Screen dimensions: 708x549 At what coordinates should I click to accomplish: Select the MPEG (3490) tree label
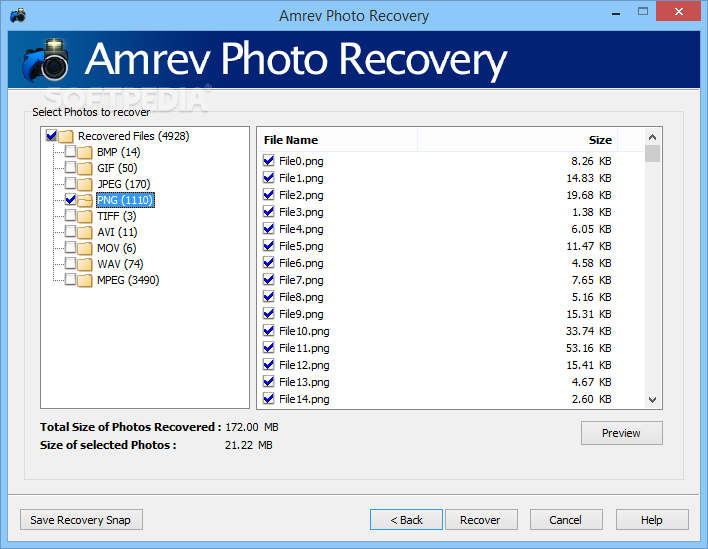tap(128, 280)
